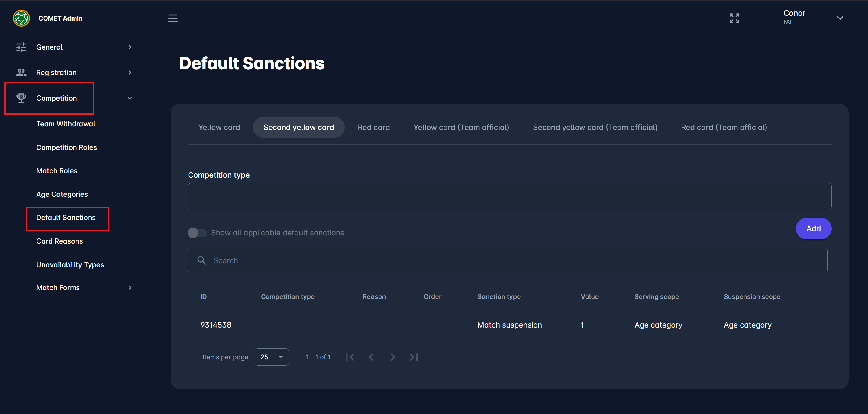Go to the first page of results

click(350, 357)
